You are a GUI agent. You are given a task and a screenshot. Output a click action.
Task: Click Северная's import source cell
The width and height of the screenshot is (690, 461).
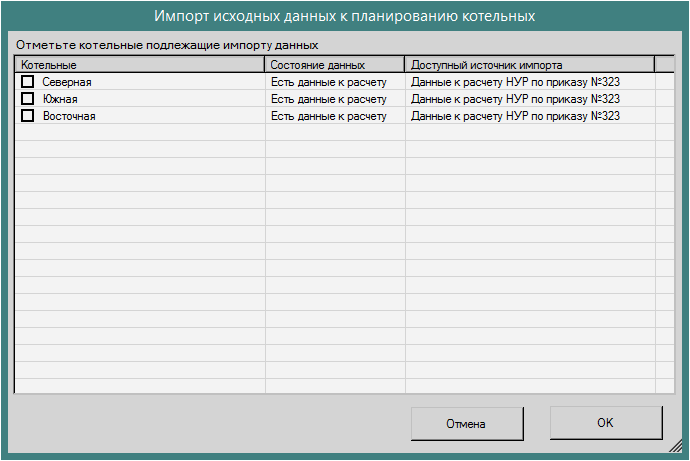click(515, 82)
